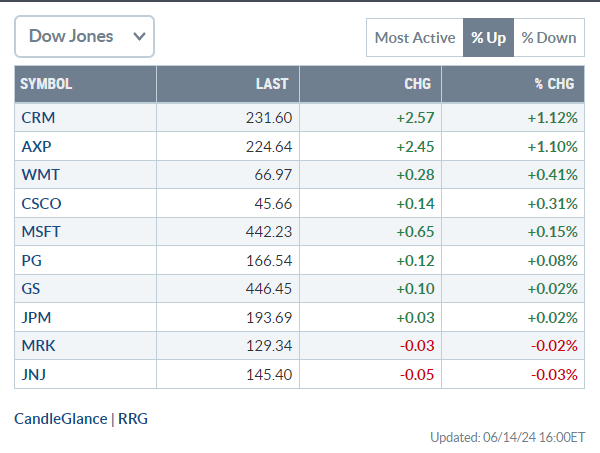Sort by the % CHG column header

pyautogui.click(x=555, y=85)
